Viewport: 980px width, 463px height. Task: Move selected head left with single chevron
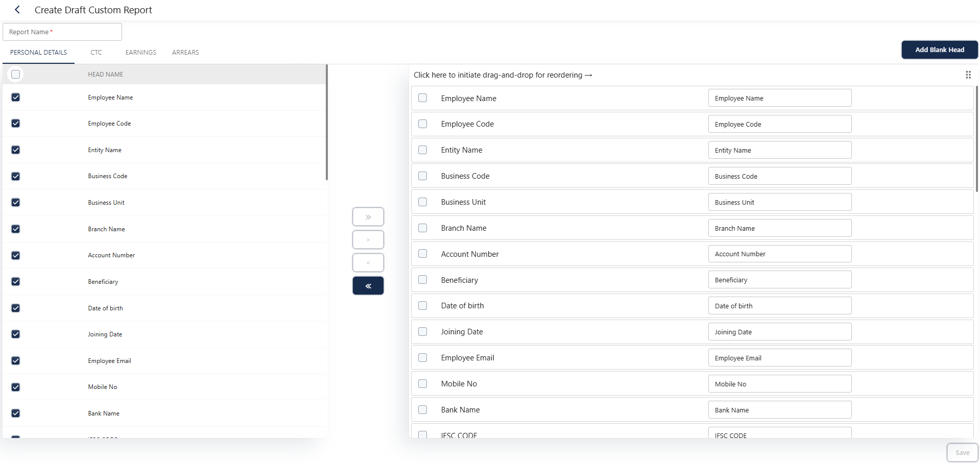pos(368,263)
